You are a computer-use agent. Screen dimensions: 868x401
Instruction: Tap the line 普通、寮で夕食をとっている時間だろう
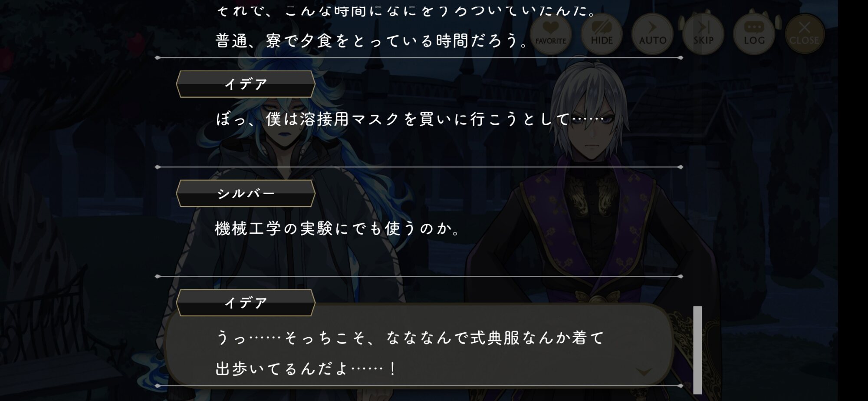(x=372, y=41)
